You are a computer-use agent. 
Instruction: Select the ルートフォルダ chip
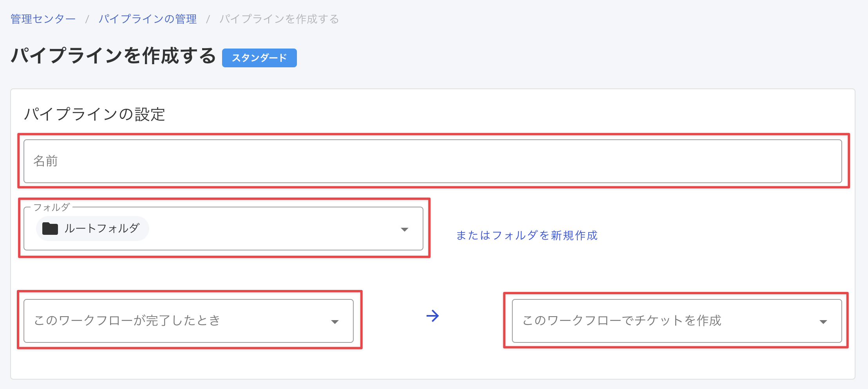pos(92,229)
